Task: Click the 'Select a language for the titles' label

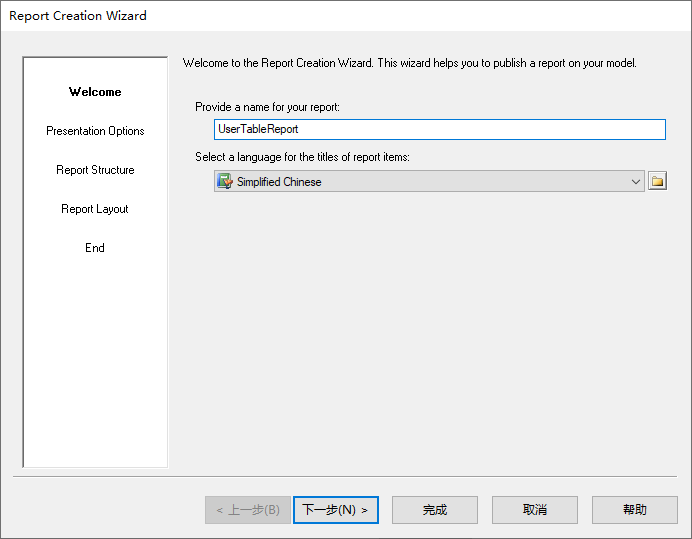Action: coord(302,157)
